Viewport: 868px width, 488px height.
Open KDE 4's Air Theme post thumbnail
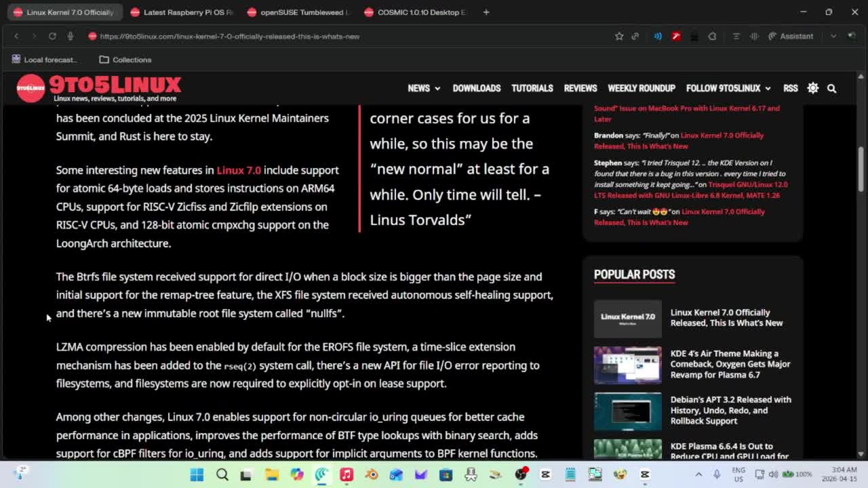[627, 365]
